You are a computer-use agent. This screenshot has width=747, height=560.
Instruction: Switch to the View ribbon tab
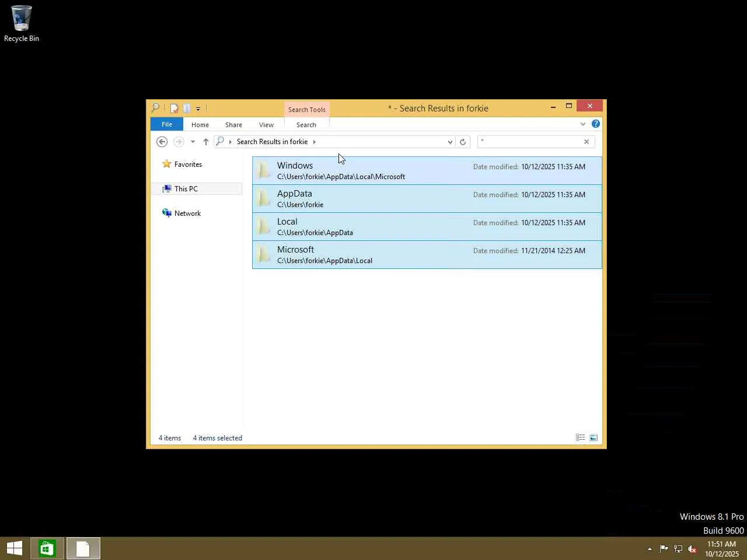point(266,125)
